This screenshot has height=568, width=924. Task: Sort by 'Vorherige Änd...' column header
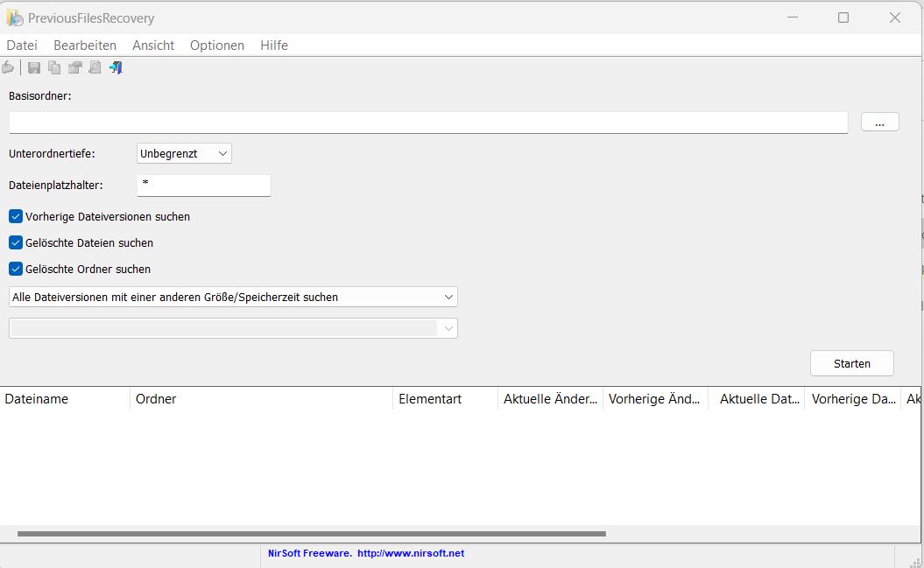[655, 399]
